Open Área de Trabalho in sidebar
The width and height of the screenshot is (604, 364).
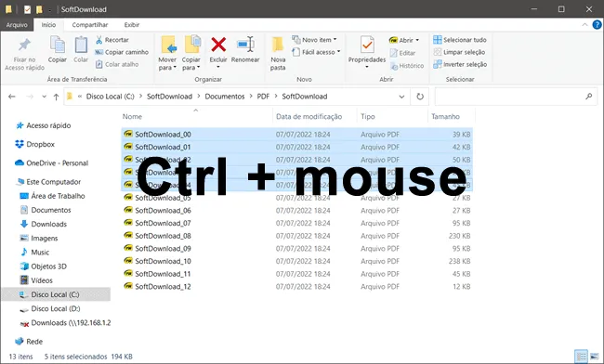pyautogui.click(x=52, y=196)
